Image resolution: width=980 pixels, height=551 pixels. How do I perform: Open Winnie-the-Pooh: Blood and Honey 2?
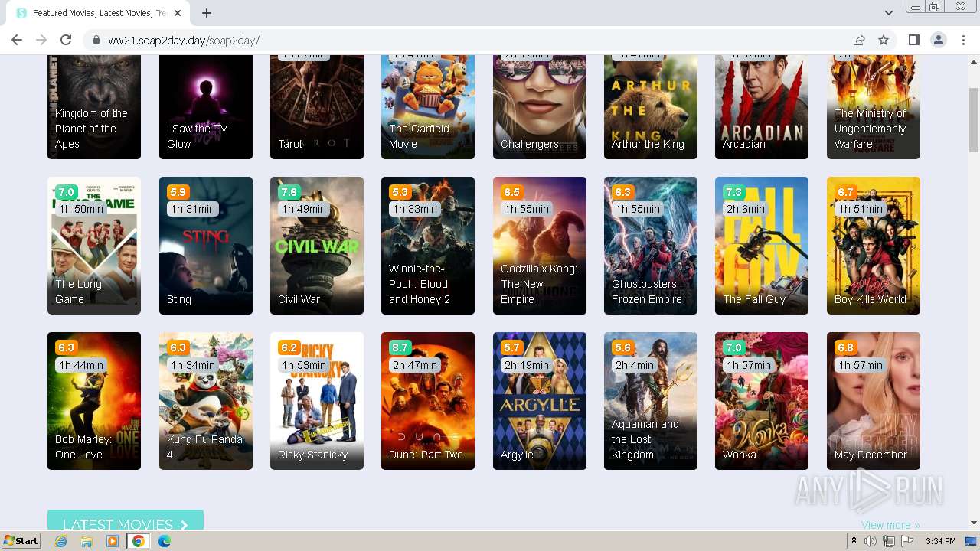(x=428, y=246)
